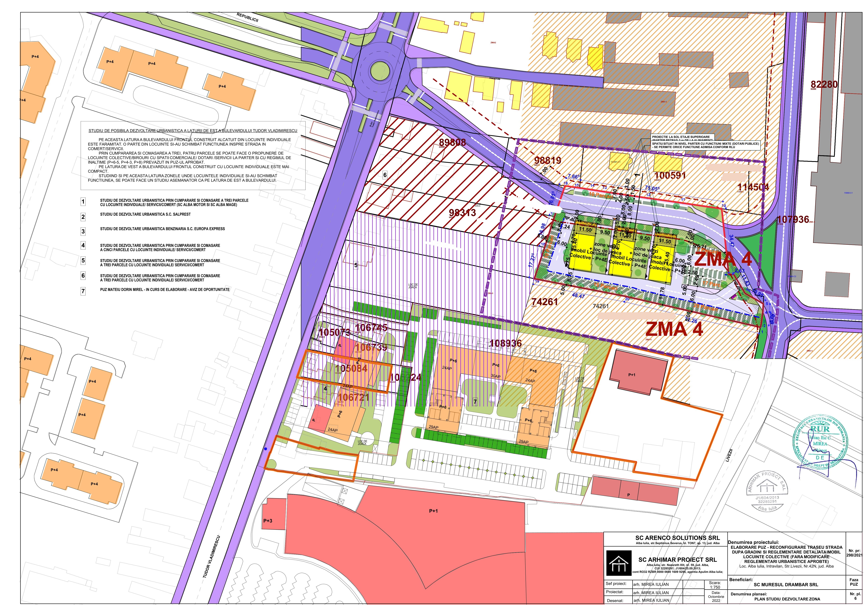Click legend number box 3
This screenshot has height=616, width=868.
point(83,231)
